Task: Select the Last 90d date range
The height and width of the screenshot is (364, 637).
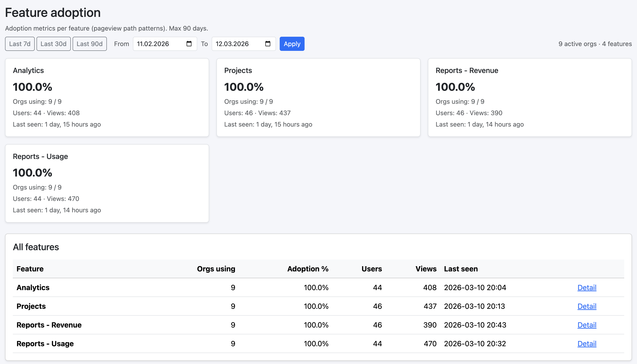Action: pos(89,44)
